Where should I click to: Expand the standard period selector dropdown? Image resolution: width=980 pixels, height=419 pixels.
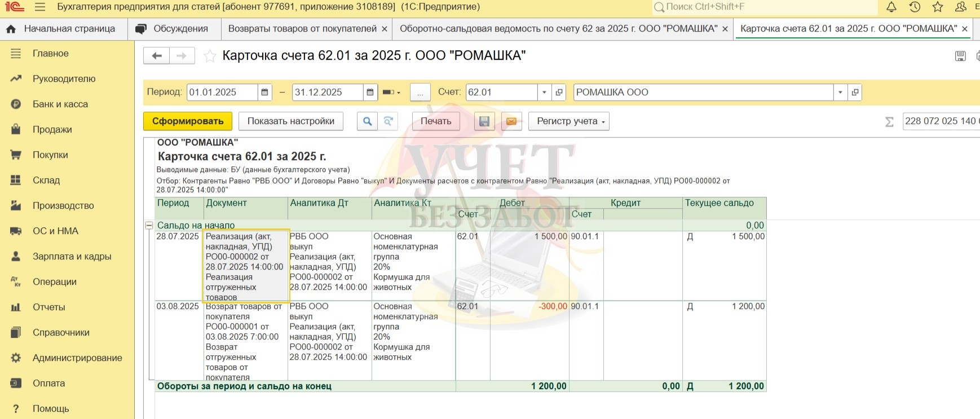click(391, 92)
